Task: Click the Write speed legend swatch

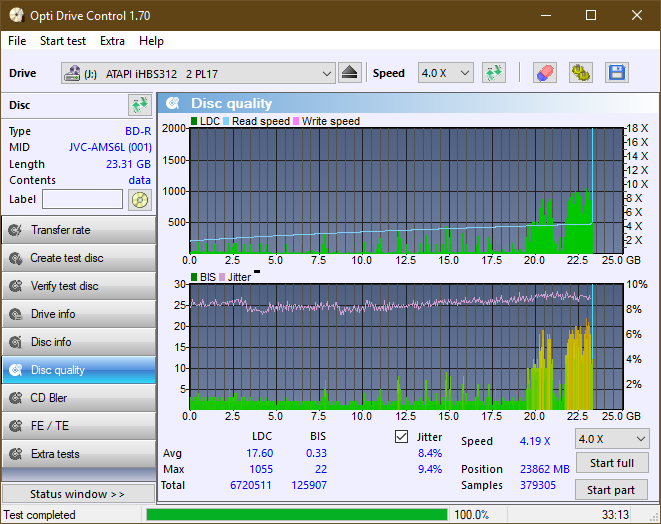Action: [296, 121]
